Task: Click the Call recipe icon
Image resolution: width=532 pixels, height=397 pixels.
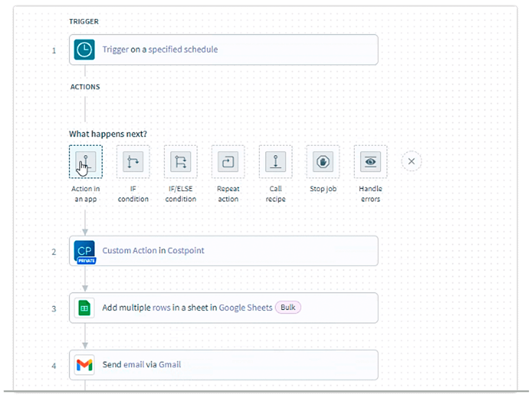Action: coord(275,162)
